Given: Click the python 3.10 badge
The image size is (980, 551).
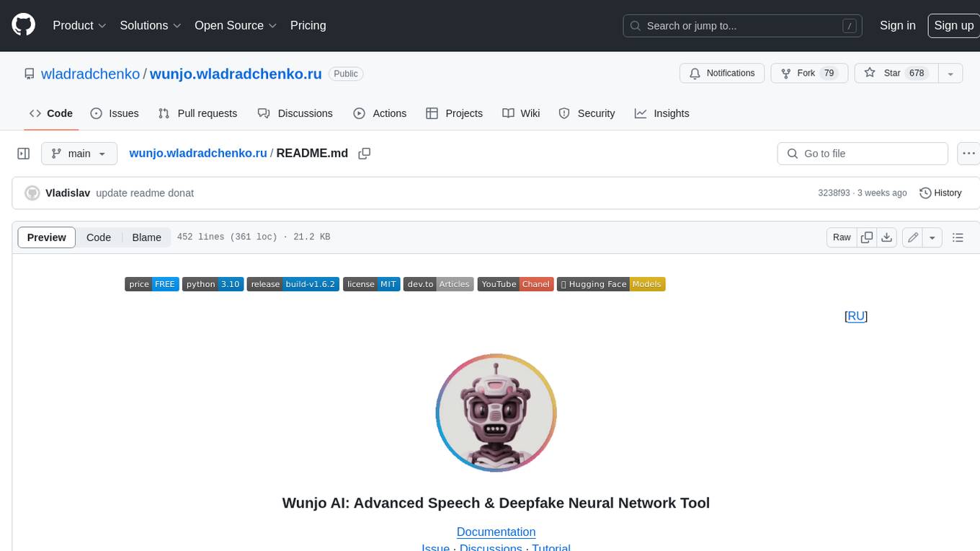Looking at the screenshot, I should (x=213, y=284).
